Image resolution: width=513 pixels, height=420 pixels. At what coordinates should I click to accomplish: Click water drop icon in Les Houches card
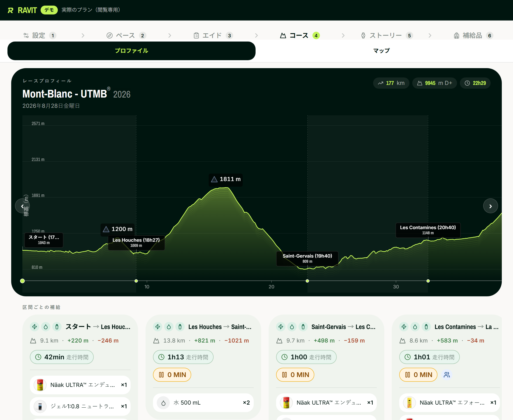pos(169,327)
